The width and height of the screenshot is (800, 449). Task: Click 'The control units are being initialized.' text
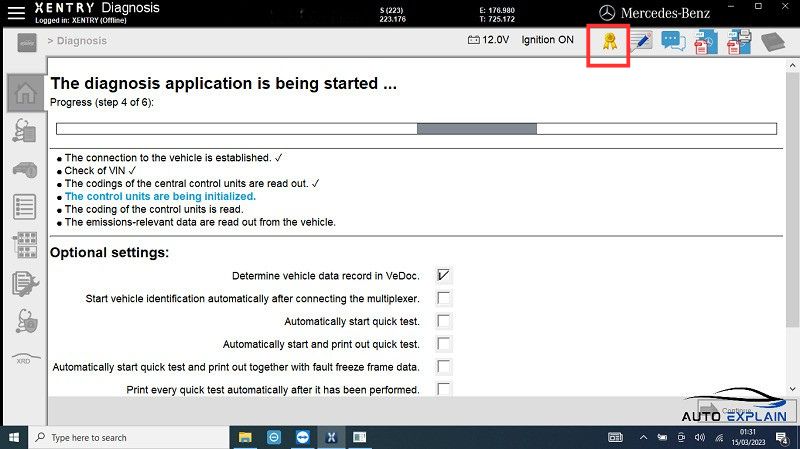point(160,196)
